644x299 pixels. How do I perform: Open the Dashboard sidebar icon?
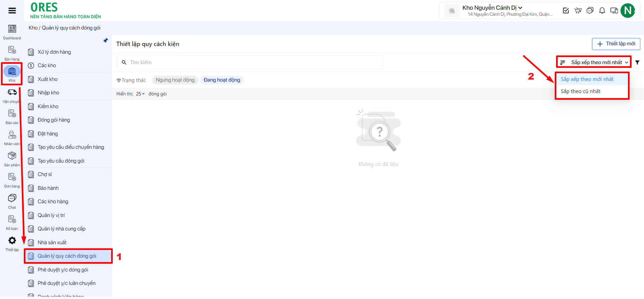pos(12,32)
